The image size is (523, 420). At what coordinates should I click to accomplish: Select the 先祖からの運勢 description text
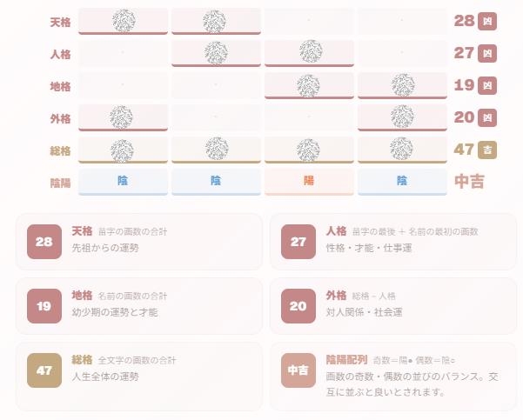[105, 248]
